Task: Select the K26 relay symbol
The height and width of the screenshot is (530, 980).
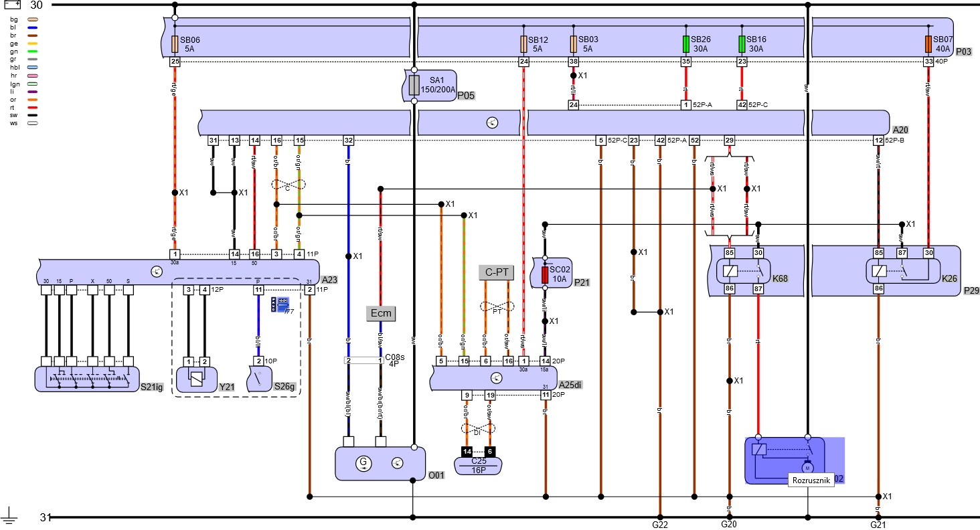Action: point(894,271)
